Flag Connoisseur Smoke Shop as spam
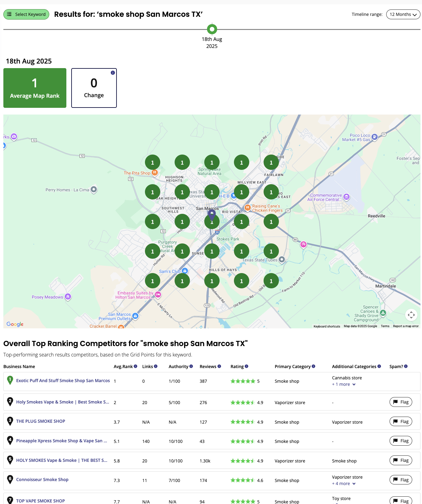 tap(401, 480)
